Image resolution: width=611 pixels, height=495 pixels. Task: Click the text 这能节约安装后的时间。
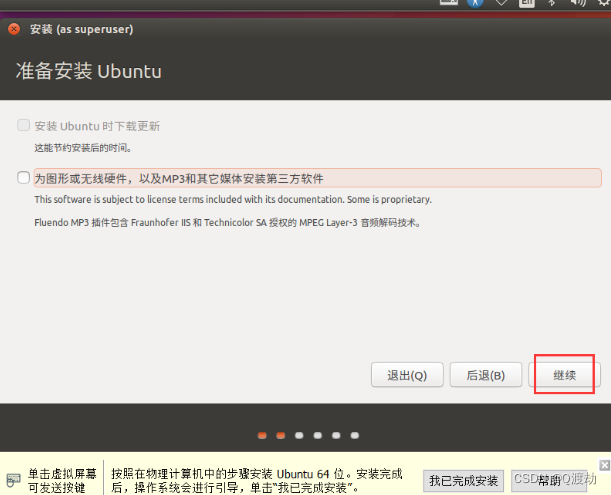(x=83, y=148)
